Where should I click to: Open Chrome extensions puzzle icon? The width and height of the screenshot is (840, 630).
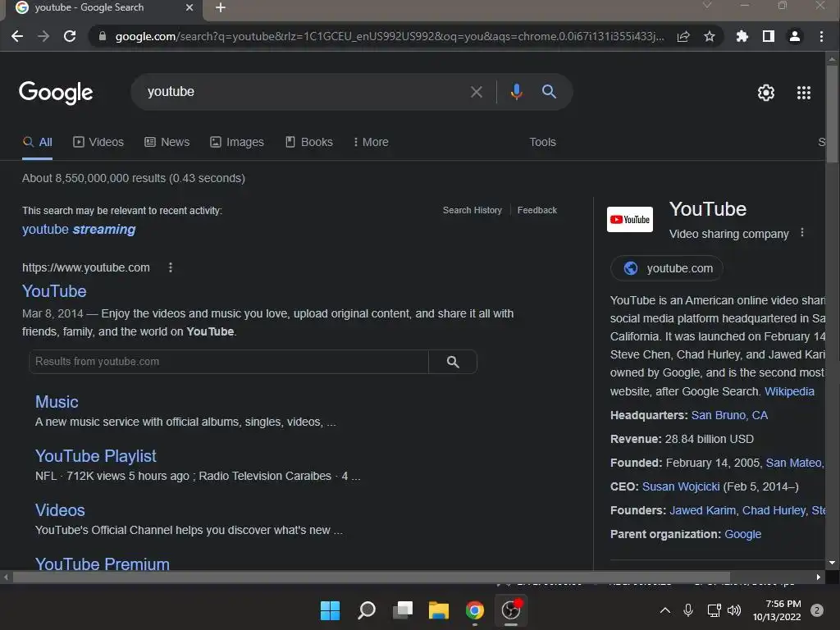[x=742, y=36]
